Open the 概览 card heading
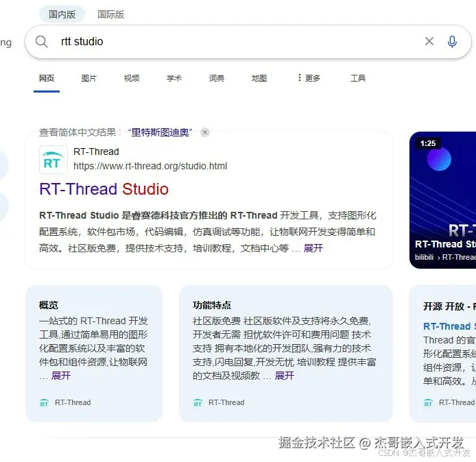 [x=49, y=305]
